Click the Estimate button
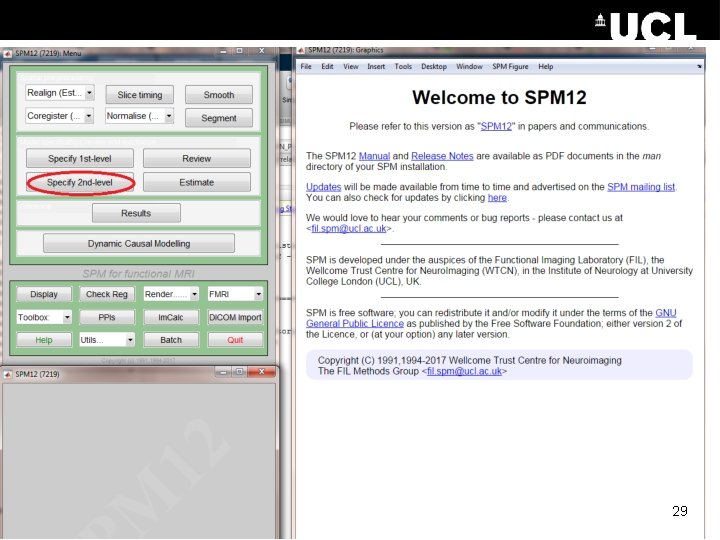The width and height of the screenshot is (720, 540). click(197, 182)
